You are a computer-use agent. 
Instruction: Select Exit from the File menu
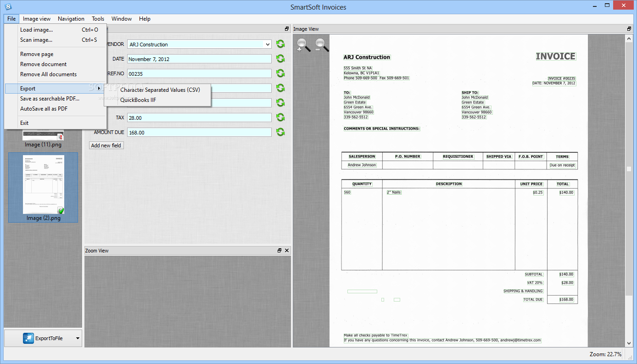click(56, 123)
